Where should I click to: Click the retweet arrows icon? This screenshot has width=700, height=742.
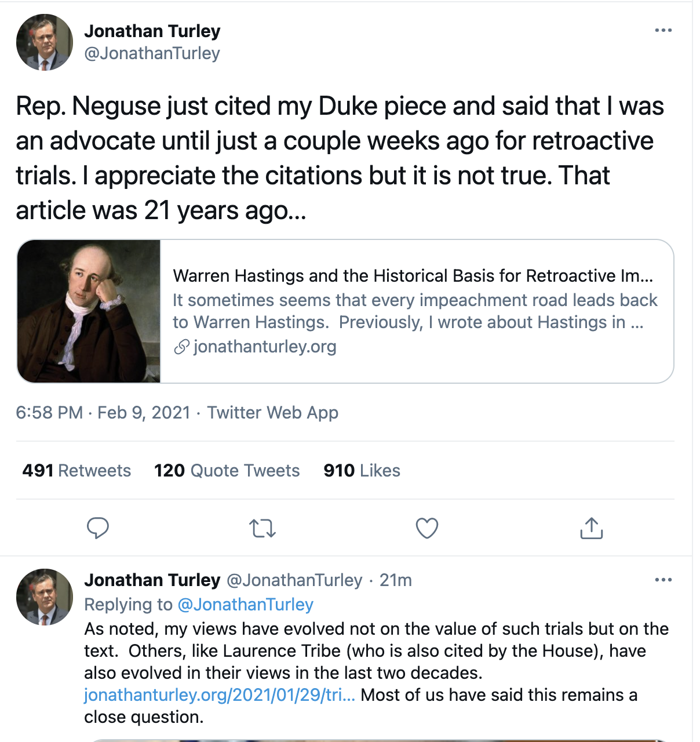pyautogui.click(x=262, y=528)
